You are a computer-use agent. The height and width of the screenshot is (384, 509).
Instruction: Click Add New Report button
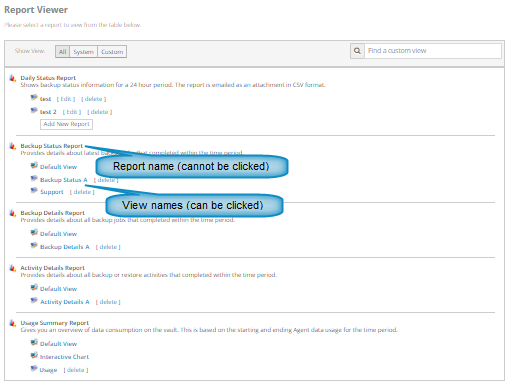(x=66, y=124)
